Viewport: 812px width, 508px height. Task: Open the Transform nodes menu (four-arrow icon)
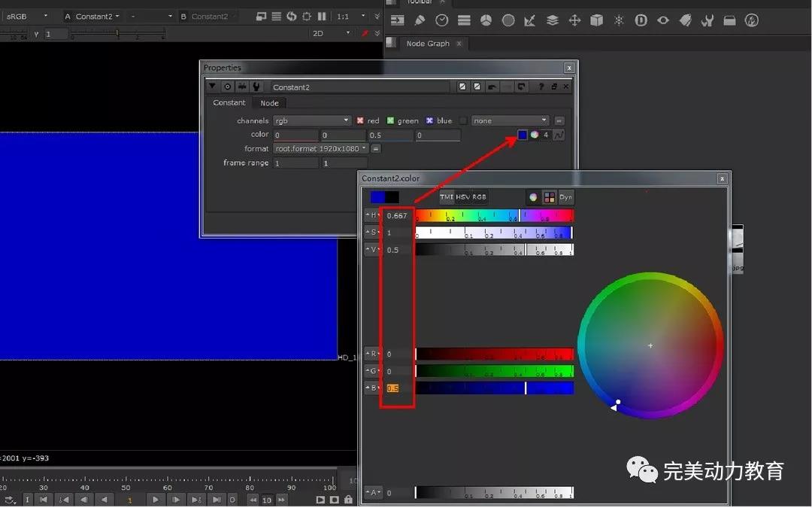575,20
